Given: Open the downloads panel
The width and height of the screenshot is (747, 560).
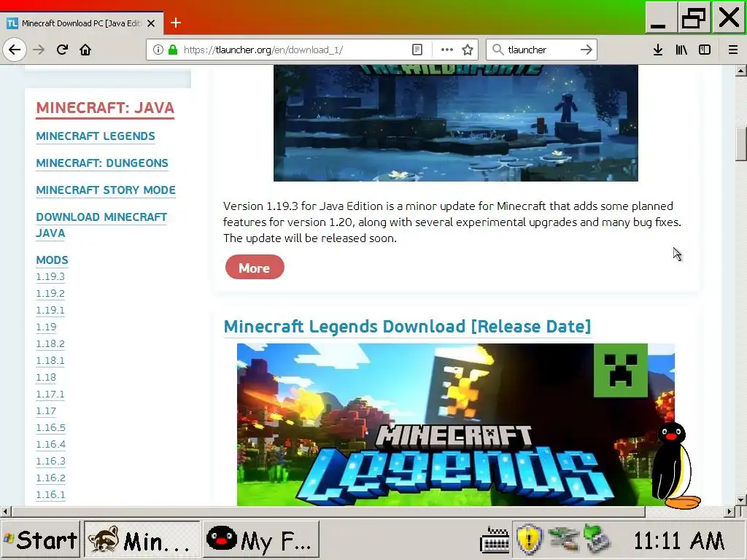Looking at the screenshot, I should (x=658, y=50).
